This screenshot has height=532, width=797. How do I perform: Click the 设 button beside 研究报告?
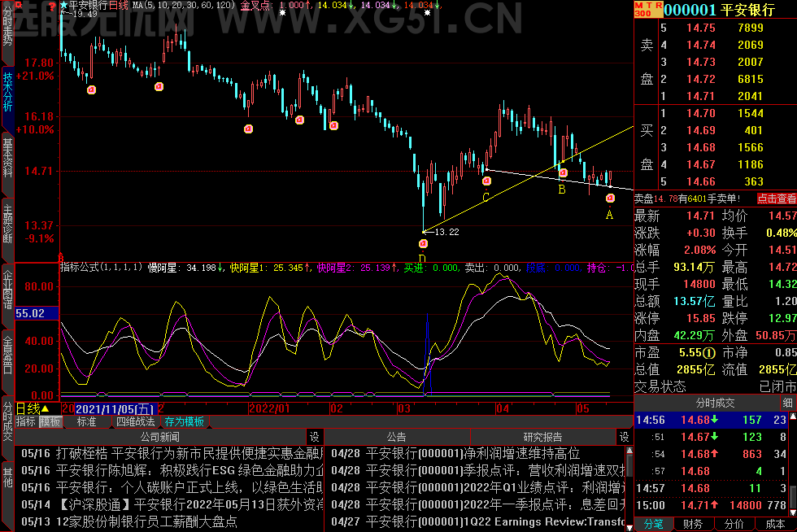(625, 437)
